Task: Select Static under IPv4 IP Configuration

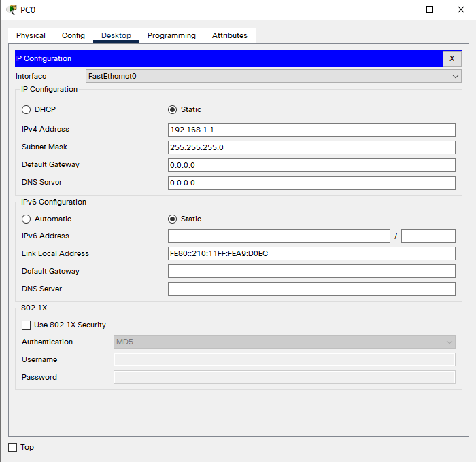Action: pyautogui.click(x=173, y=109)
